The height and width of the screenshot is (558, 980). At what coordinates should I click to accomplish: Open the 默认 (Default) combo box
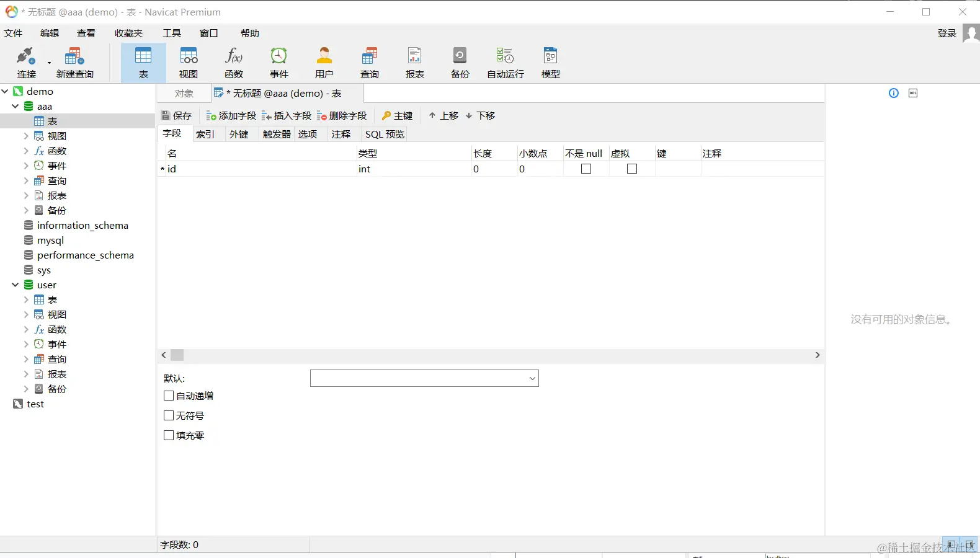click(x=424, y=378)
